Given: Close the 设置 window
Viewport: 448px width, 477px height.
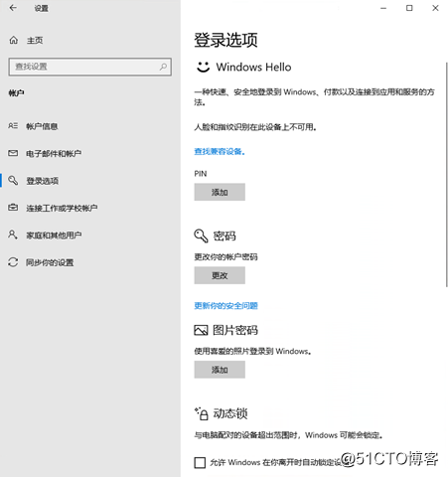Looking at the screenshot, I should click(x=435, y=8).
